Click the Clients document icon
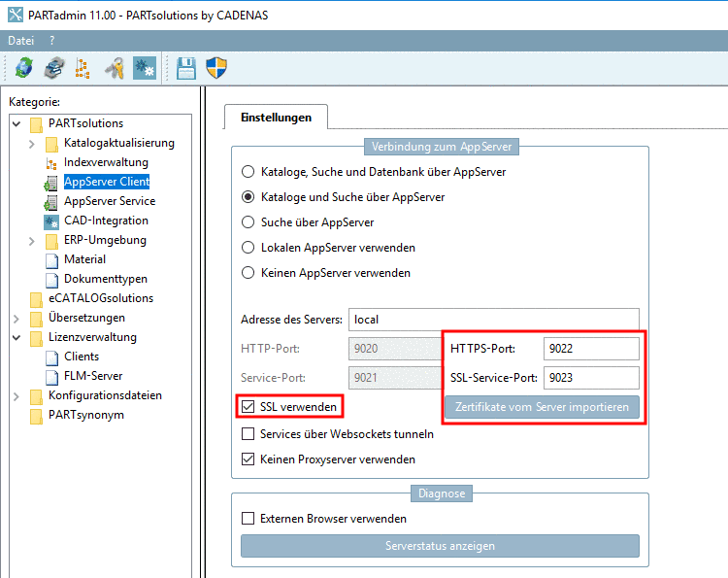The width and height of the screenshot is (728, 578). (x=52, y=357)
